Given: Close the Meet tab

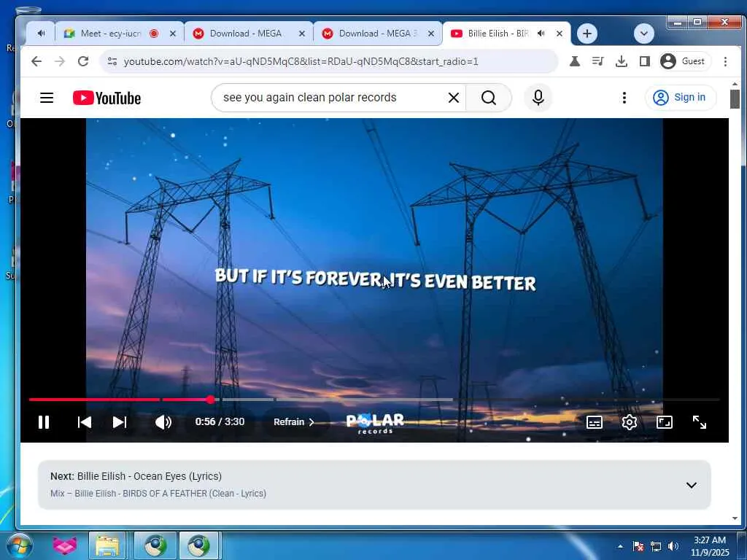Looking at the screenshot, I should [x=173, y=34].
